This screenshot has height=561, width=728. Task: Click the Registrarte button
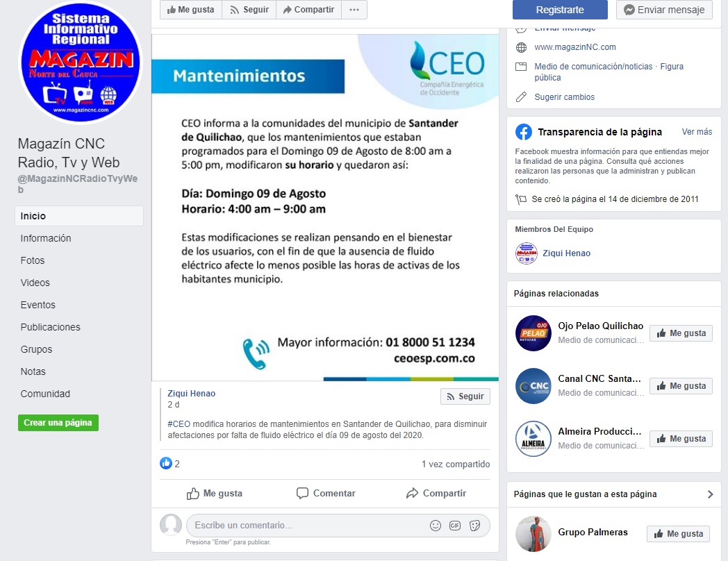point(560,10)
